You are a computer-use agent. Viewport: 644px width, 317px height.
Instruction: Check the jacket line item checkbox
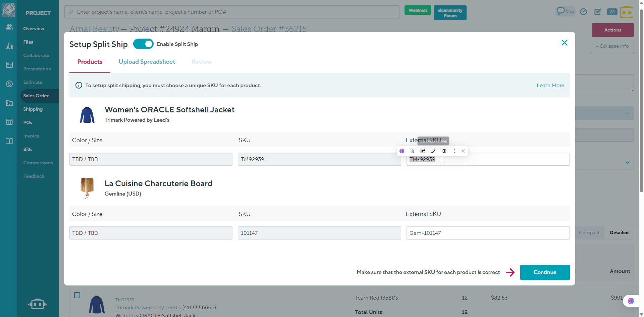coord(77,295)
